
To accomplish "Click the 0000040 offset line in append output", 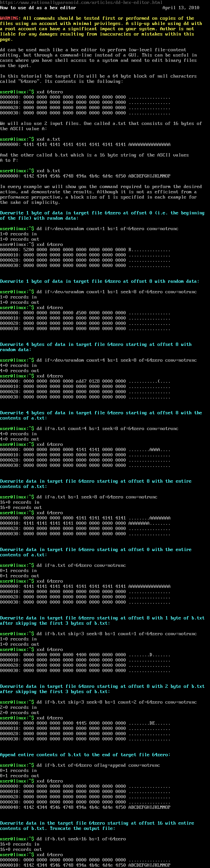I will 85,808.
